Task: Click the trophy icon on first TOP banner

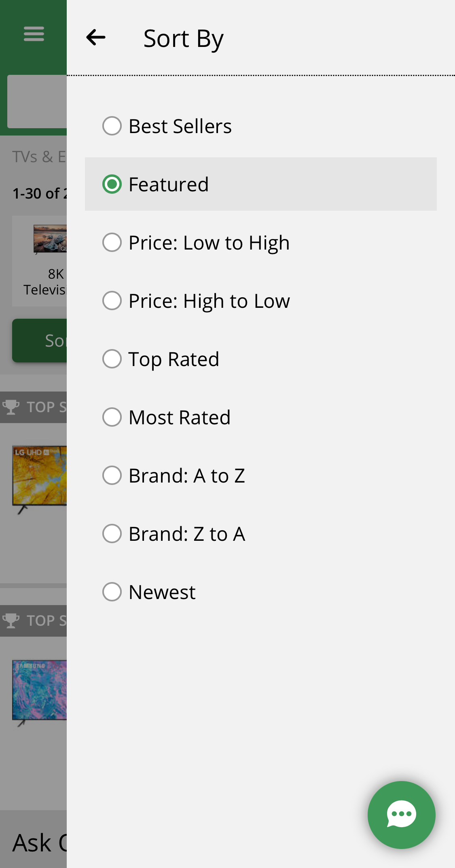Action: point(11,407)
